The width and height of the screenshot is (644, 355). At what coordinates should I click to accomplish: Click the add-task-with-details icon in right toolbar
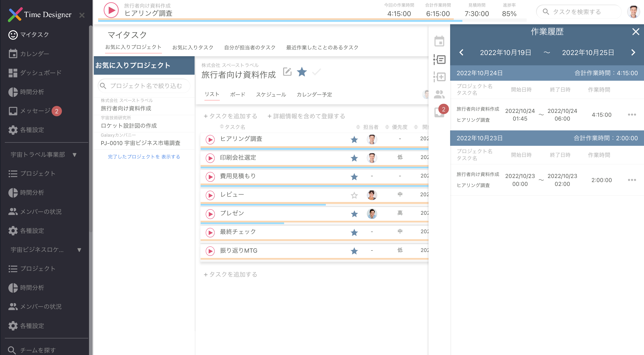[439, 77]
